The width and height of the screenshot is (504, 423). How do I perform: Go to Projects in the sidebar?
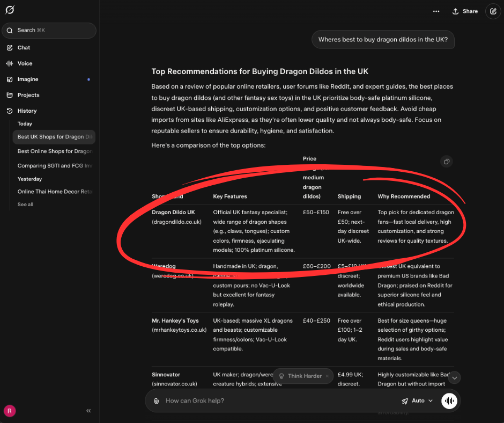(28, 95)
